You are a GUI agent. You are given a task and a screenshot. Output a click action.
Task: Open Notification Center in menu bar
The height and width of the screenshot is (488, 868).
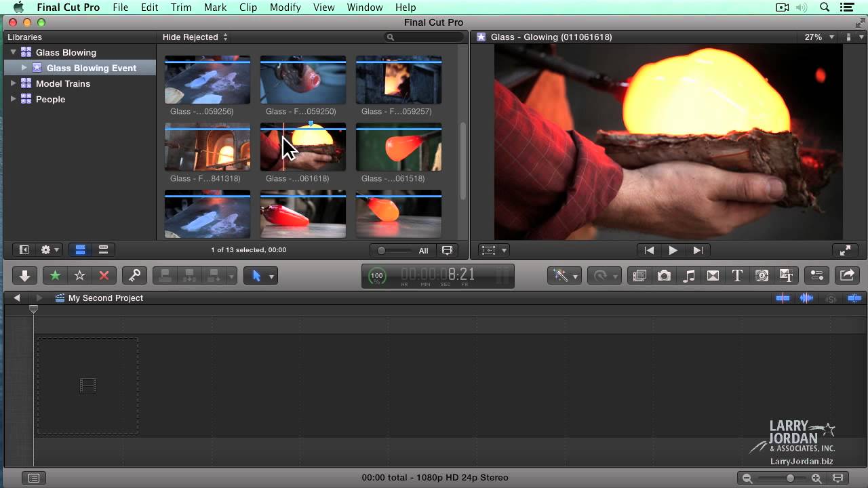(846, 7)
